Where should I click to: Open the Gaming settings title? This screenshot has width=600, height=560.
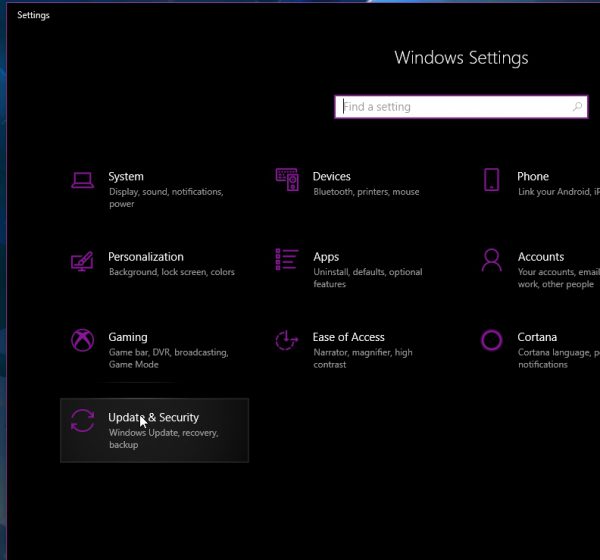pos(128,337)
